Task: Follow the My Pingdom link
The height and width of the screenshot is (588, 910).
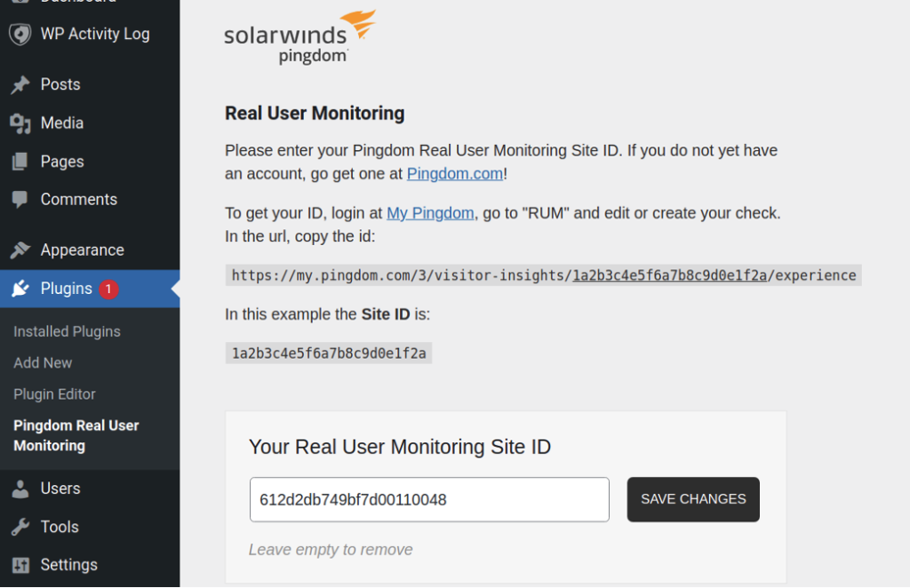Action: pos(431,213)
